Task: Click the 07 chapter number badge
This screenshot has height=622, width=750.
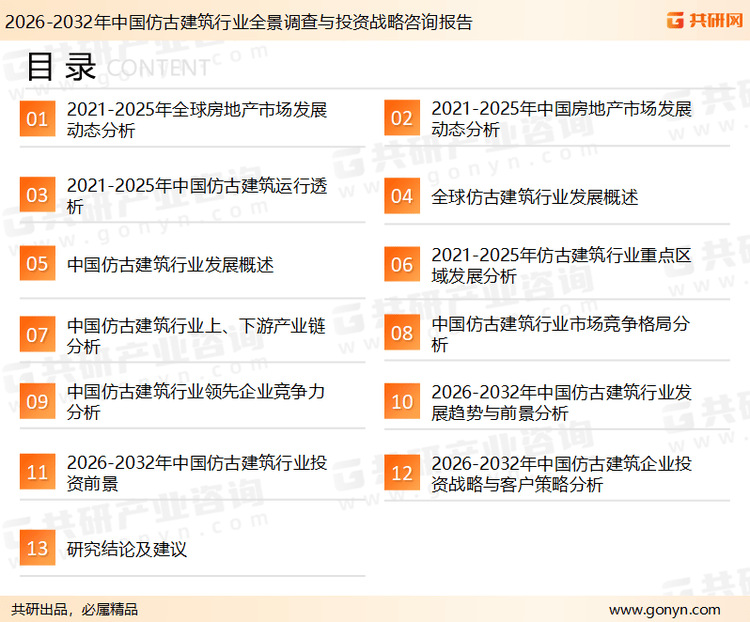Action: (x=37, y=334)
